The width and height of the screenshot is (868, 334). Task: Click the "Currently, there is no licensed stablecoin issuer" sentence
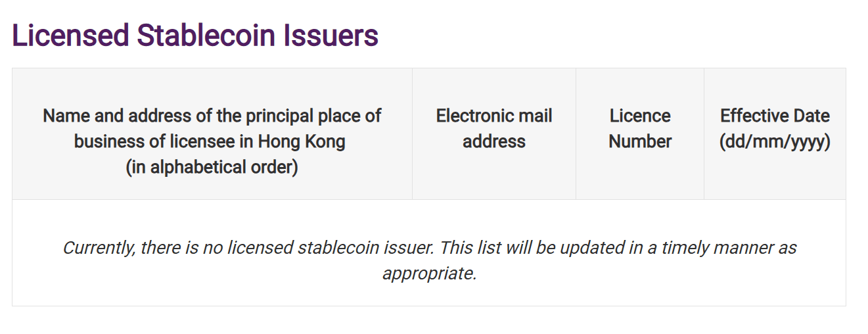[x=248, y=248]
